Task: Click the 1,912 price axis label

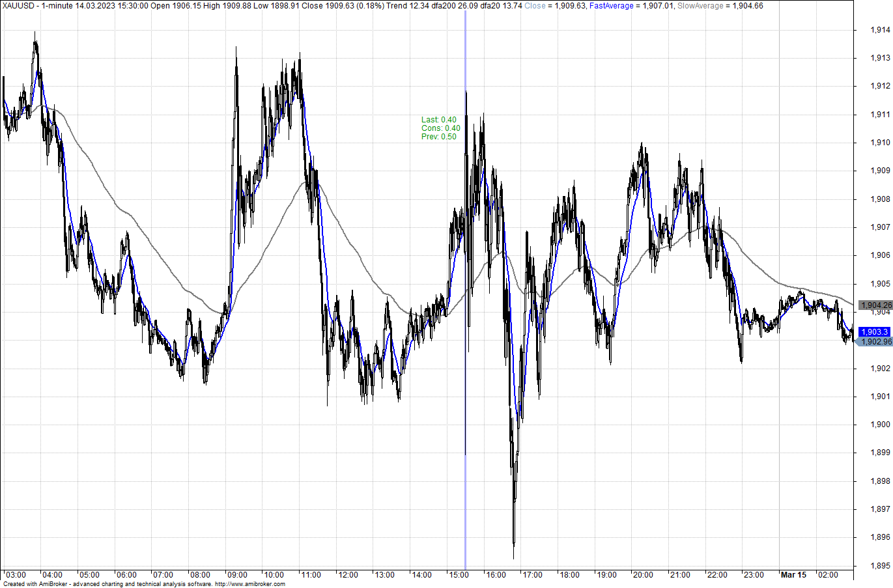Action: 881,86
